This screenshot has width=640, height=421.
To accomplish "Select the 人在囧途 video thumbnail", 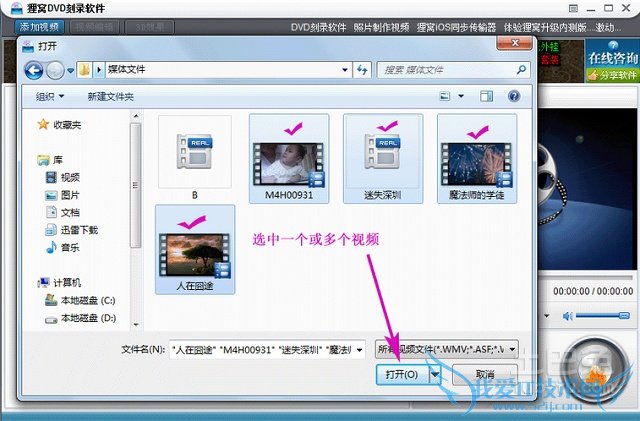I will (x=195, y=249).
